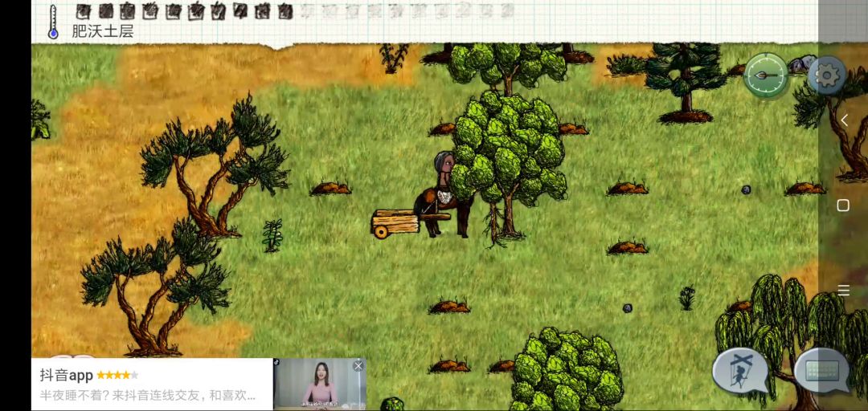868x411 pixels.
Task: Tap the ad text 半夜睡不着?来抖音连线交友
Action: pyautogui.click(x=148, y=396)
